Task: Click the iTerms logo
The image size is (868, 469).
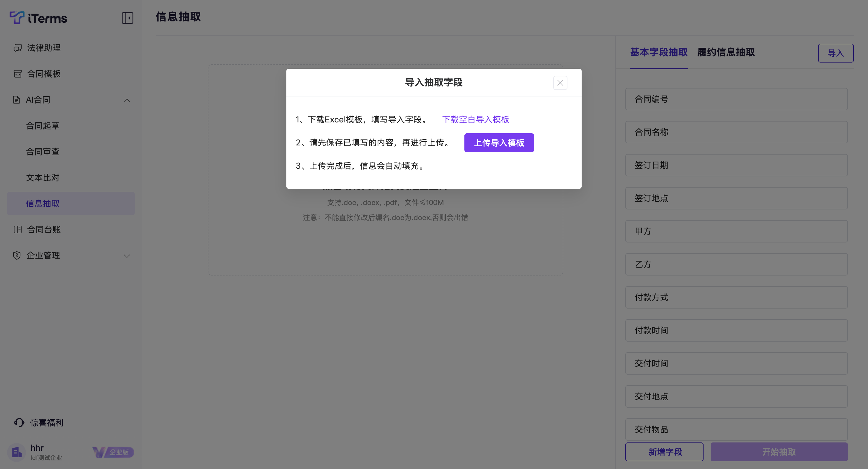Action: [x=38, y=18]
